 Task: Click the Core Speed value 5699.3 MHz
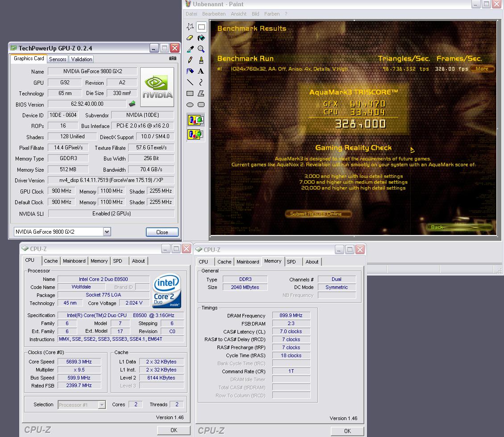pos(79,362)
